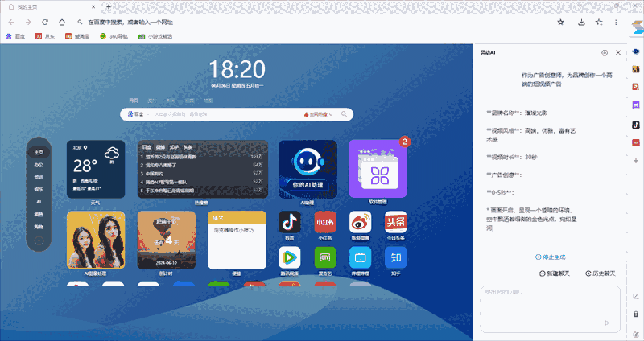Select the 网页 search tab

click(x=134, y=101)
